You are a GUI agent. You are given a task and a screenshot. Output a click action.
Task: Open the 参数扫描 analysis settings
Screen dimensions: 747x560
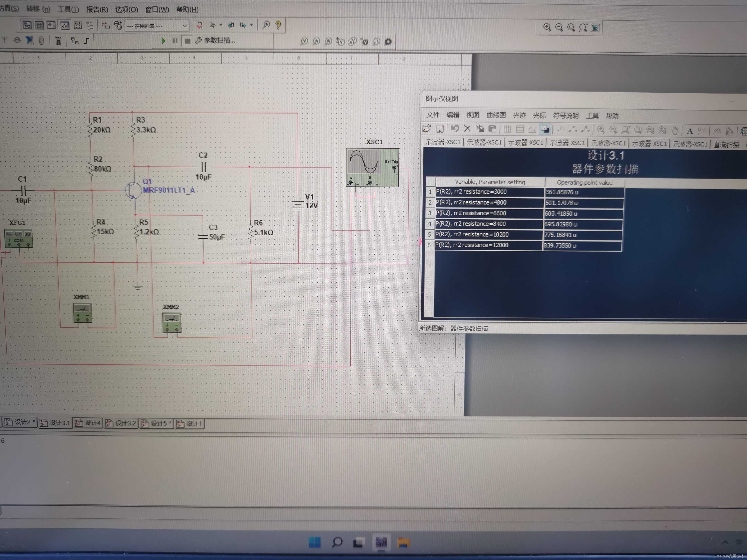pos(215,41)
